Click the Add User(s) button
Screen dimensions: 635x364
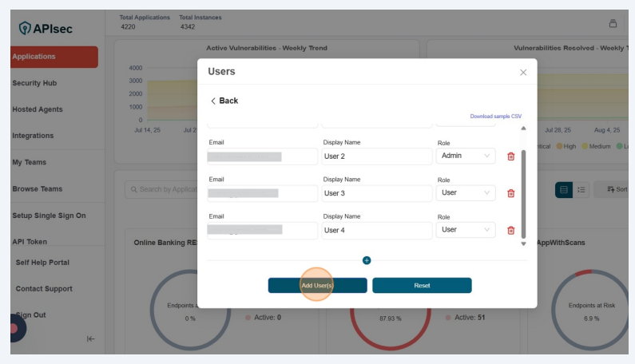click(318, 286)
